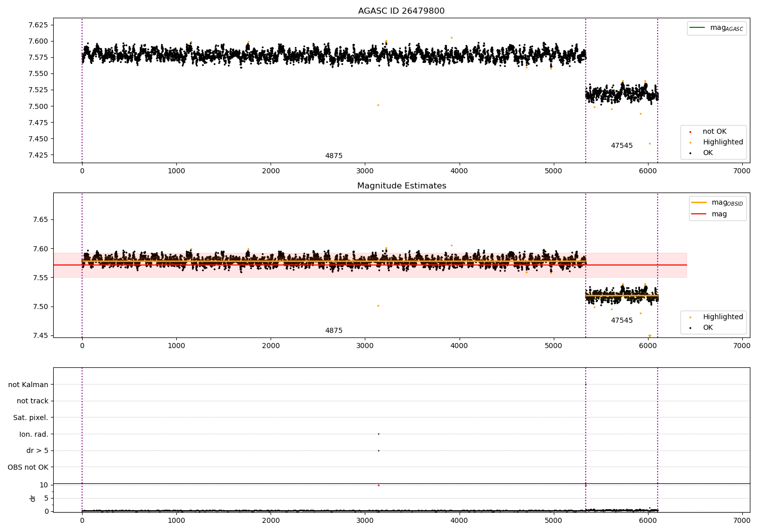Click the 'dr' y-axis label in bottom plot
The height and width of the screenshot is (532, 760).
(x=33, y=498)
